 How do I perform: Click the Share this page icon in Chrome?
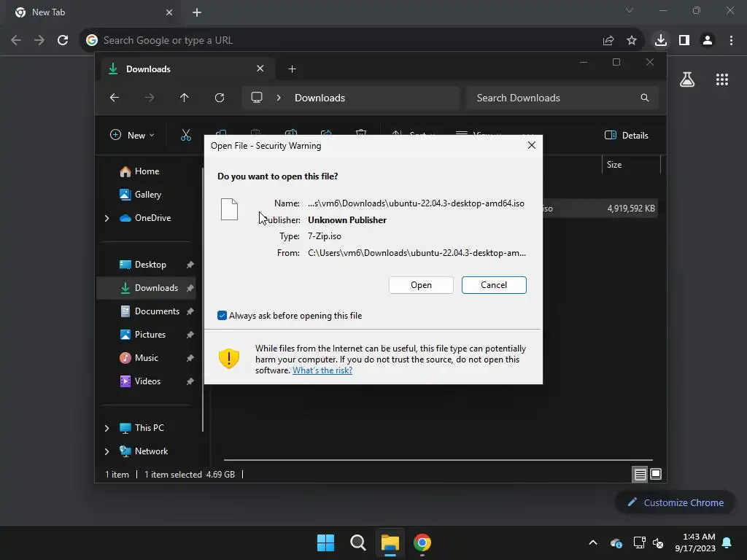coord(608,40)
